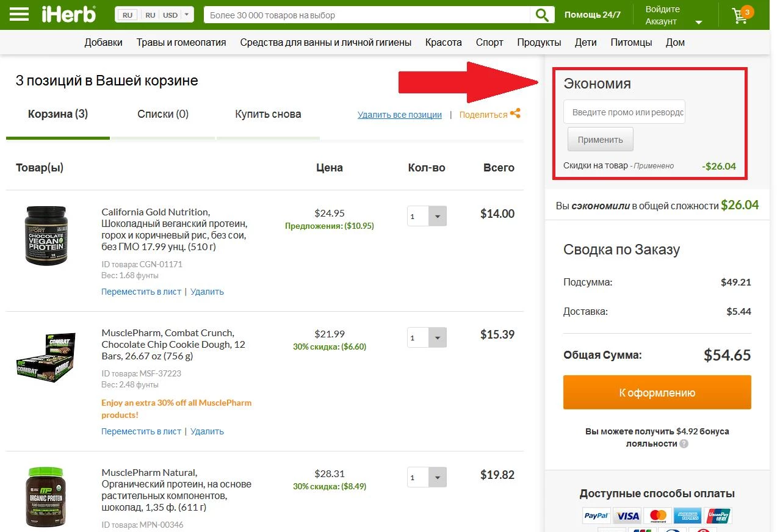The width and height of the screenshot is (780, 532).
Task: Click the Применить promo button
Action: [x=601, y=139]
